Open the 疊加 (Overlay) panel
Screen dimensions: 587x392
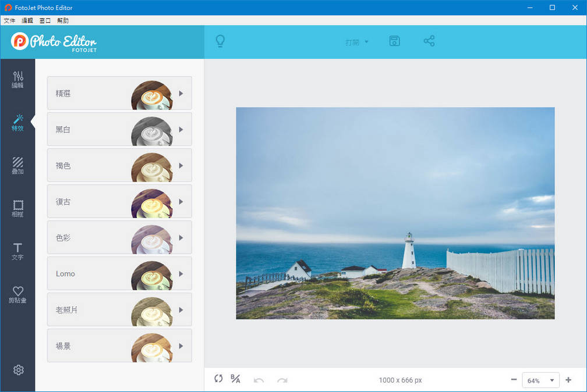18,166
